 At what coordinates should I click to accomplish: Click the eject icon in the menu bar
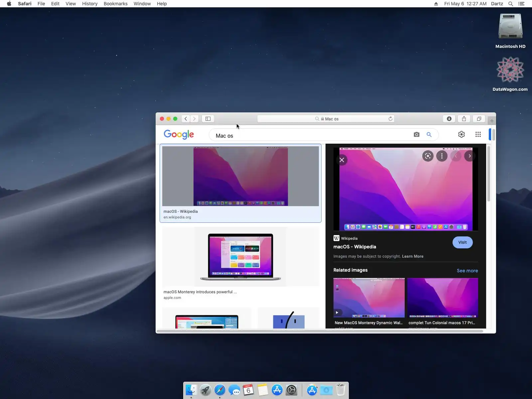tap(436, 4)
